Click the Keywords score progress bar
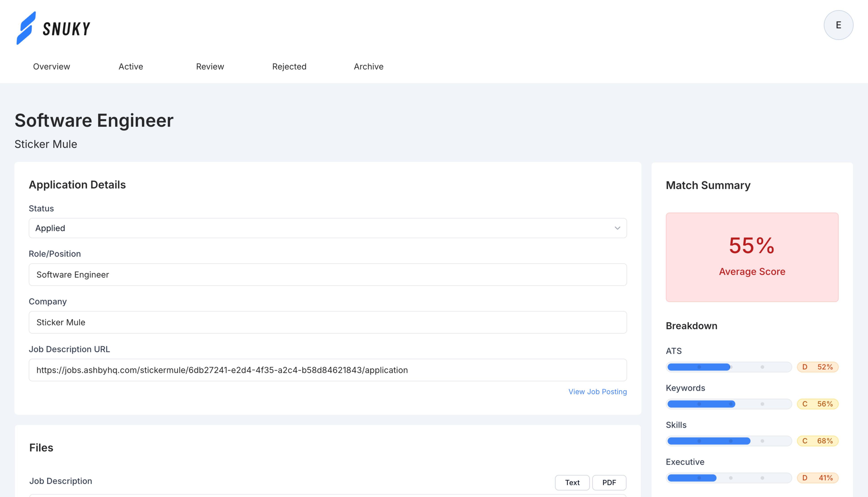 click(x=729, y=404)
